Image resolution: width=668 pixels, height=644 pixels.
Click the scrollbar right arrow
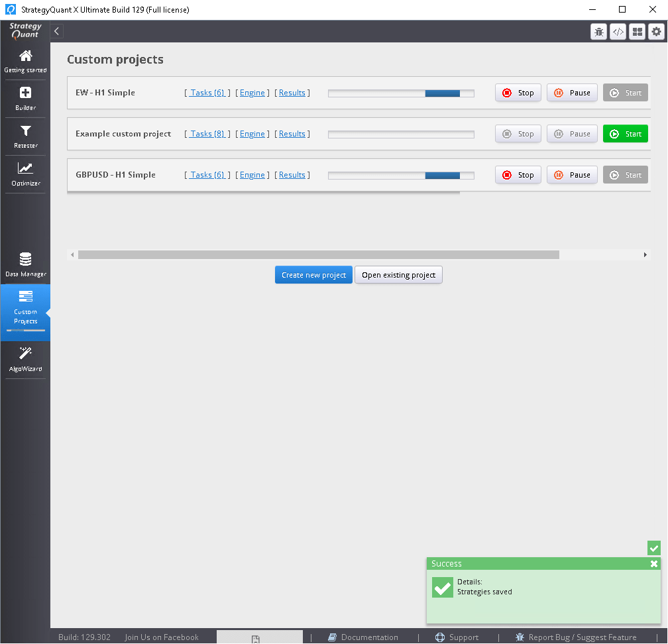[x=645, y=254]
